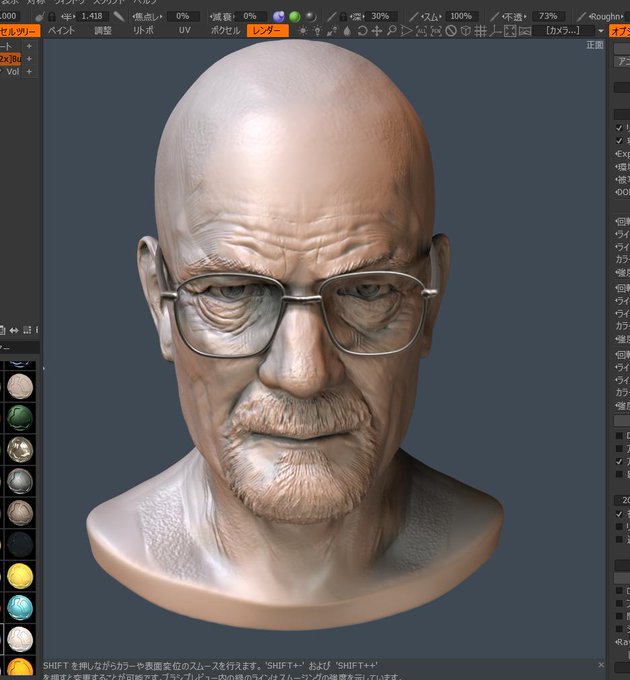
Task: Click the triangle play icon in the view toolbar
Action: (406, 31)
